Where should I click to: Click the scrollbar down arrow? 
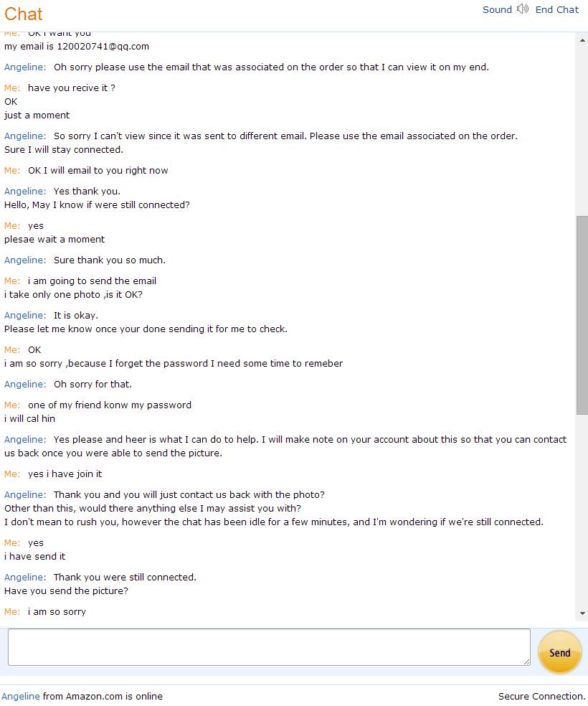582,613
